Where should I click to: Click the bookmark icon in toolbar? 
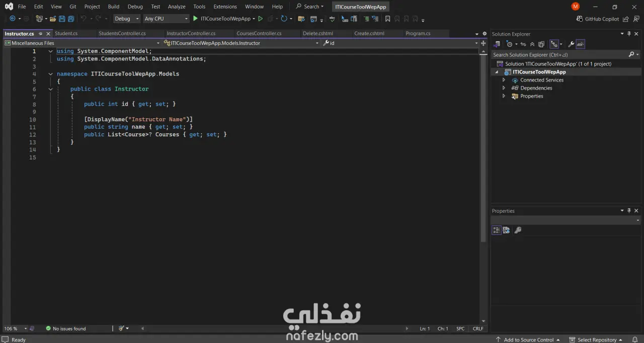pyautogui.click(x=387, y=19)
